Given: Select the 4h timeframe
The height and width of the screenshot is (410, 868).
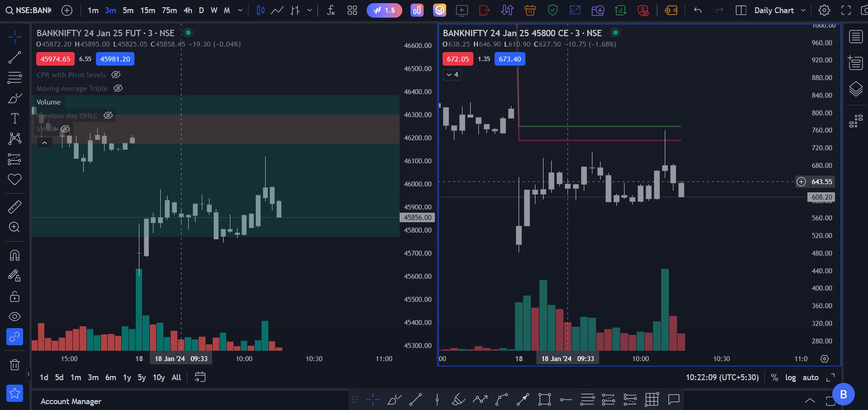Looking at the screenshot, I should [188, 10].
